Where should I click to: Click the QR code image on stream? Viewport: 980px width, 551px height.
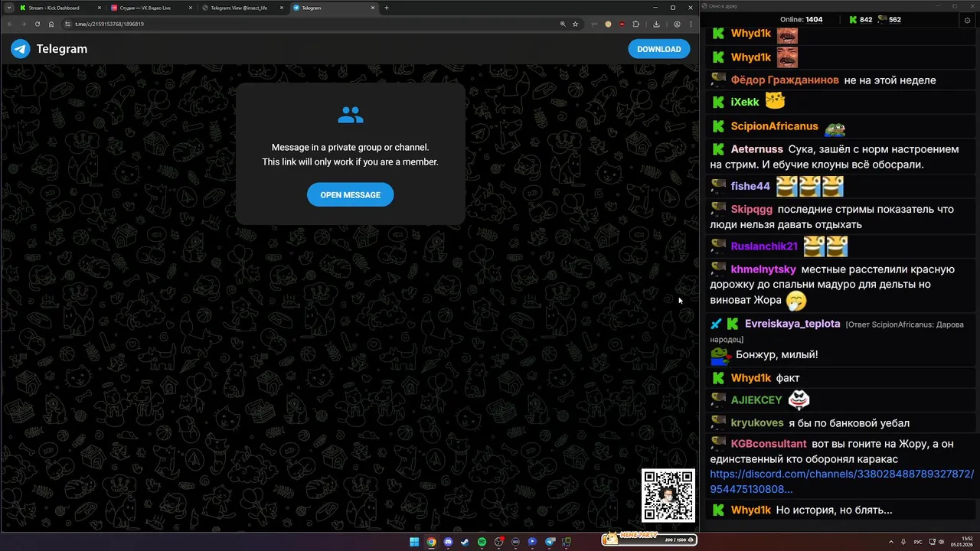tap(668, 496)
